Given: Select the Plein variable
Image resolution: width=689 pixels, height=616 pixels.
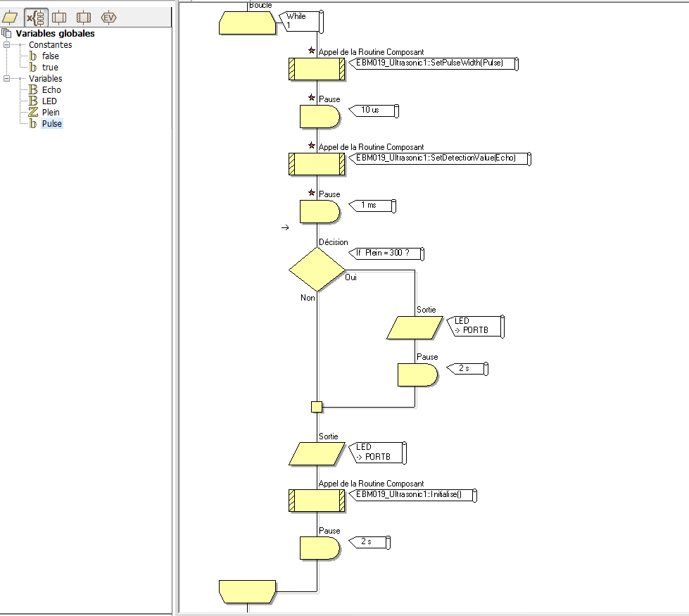Looking at the screenshot, I should tap(51, 112).
